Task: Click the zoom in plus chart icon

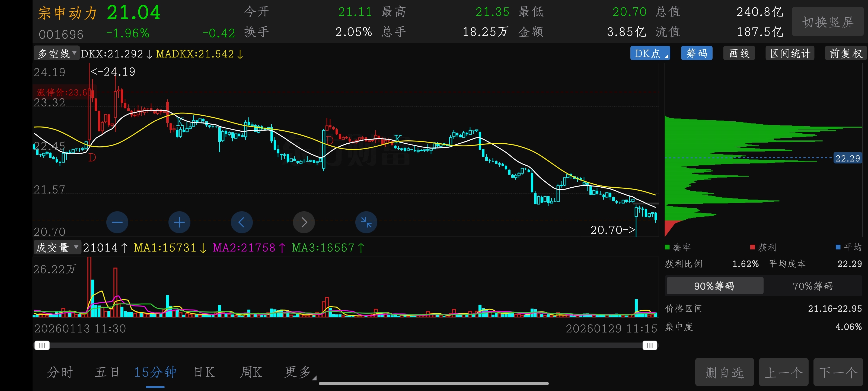Action: (x=179, y=222)
